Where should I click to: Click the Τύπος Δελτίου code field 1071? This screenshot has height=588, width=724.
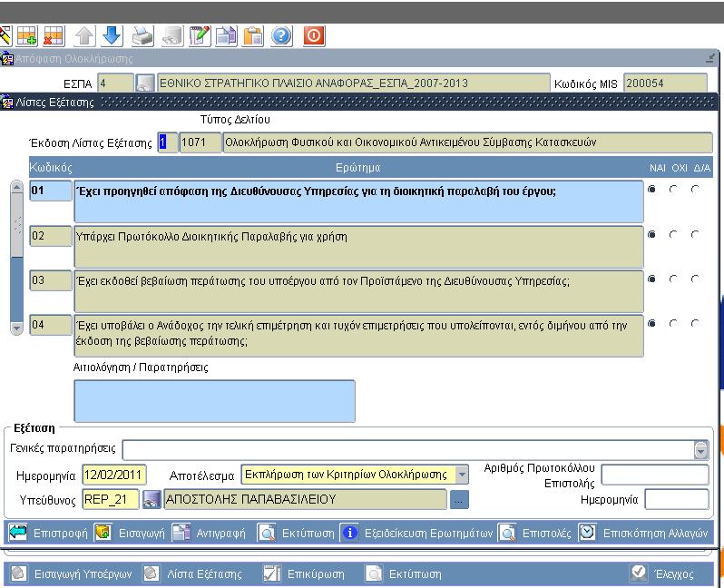click(201, 142)
